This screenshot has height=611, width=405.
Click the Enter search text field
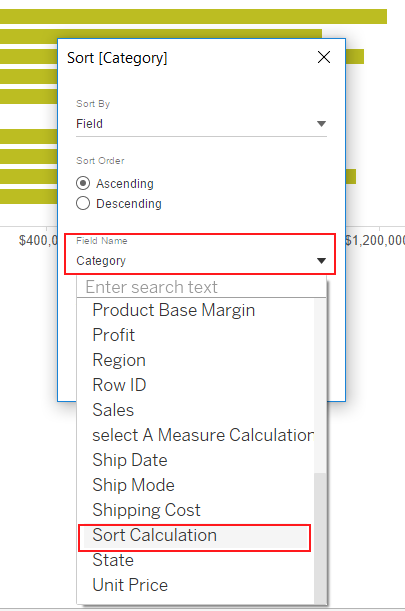click(202, 287)
